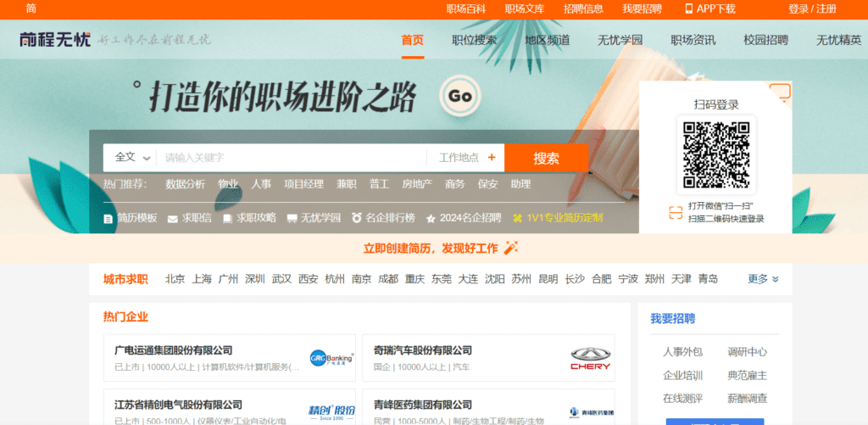This screenshot has width=868, height=425.
Task: Click the 1V1专业简历定制 tools icon
Action: pyautogui.click(x=518, y=218)
